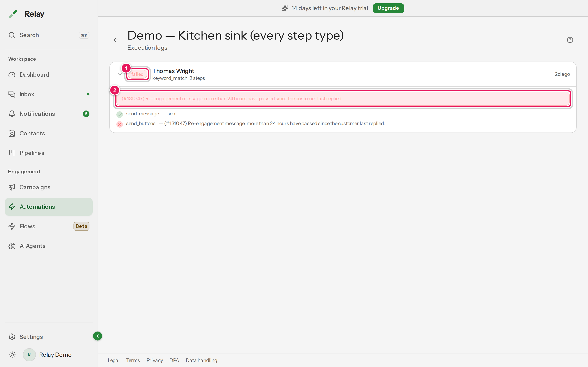Viewport: 588px width, 367px height.
Task: Click the Settings gear icon
Action: tap(12, 337)
